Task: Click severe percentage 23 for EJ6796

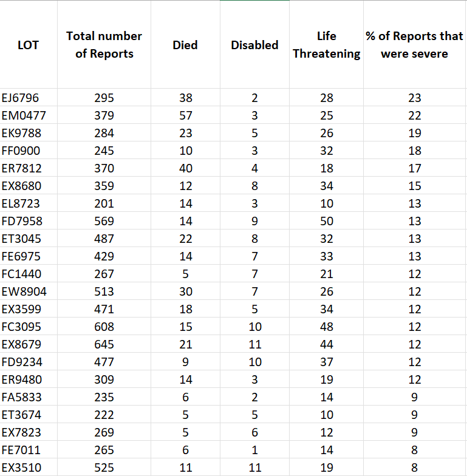Action: coord(414,98)
